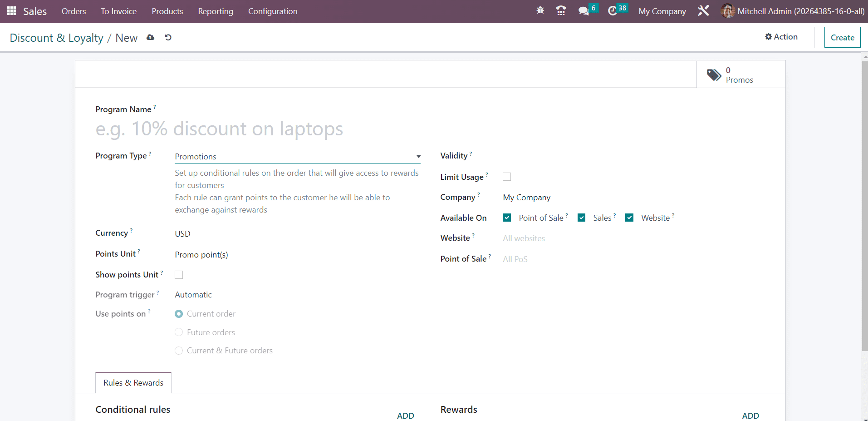Open the Reporting menu
The image size is (868, 421).
coord(216,11)
